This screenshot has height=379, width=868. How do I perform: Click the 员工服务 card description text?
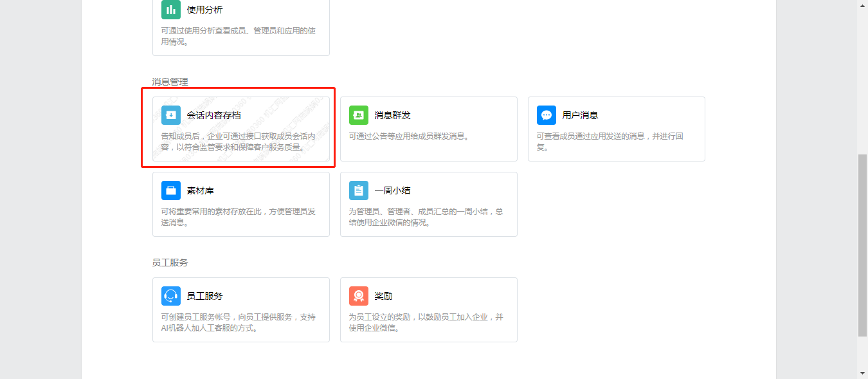click(x=238, y=322)
